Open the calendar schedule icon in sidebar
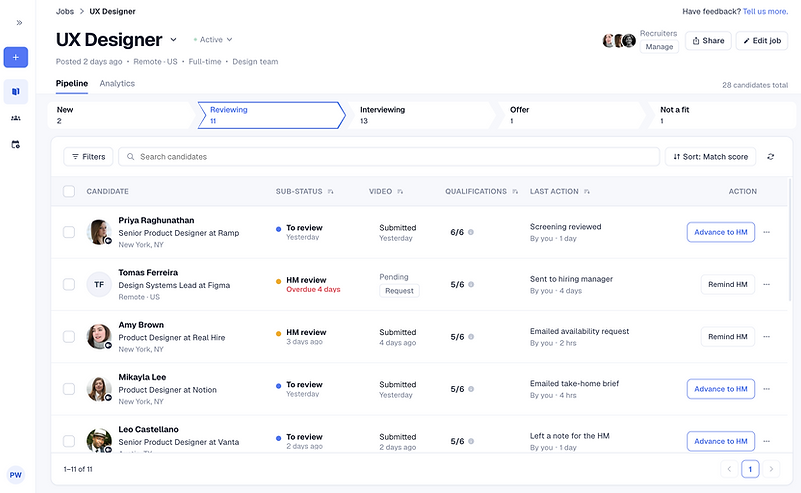Screen dimensions: 801x493 coord(16,145)
